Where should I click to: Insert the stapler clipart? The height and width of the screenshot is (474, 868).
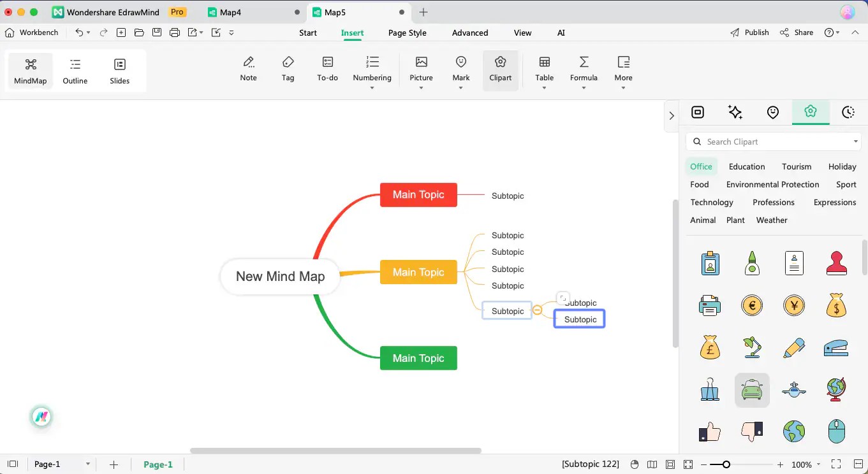(836, 348)
